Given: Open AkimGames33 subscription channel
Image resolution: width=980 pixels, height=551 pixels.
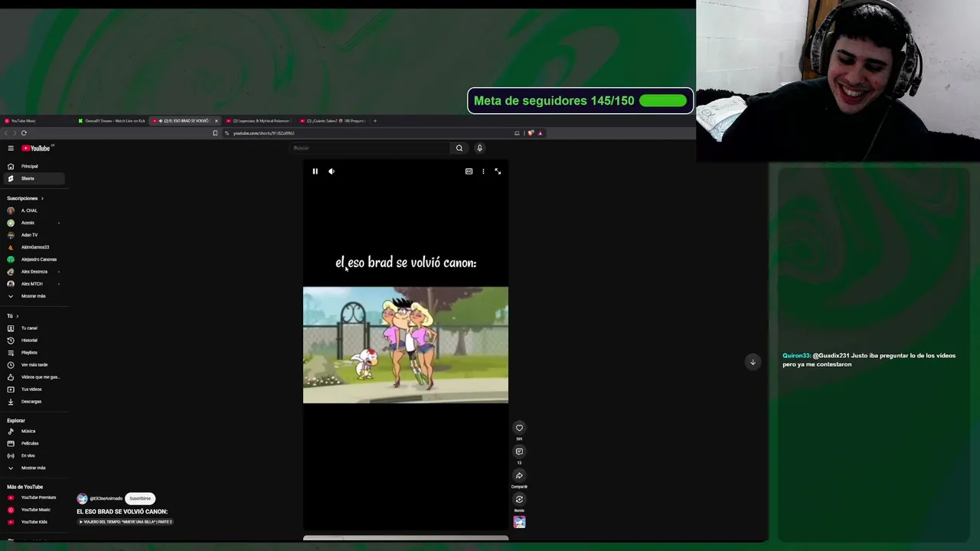Looking at the screenshot, I should [34, 247].
